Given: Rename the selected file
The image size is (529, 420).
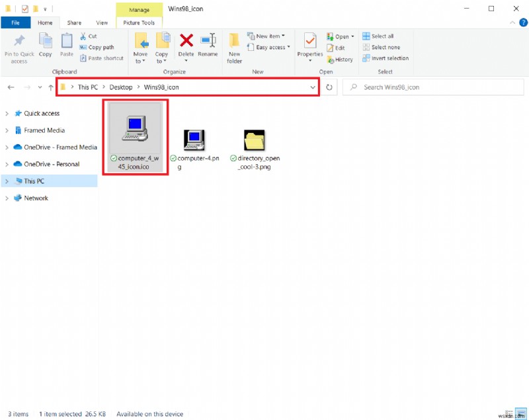Looking at the screenshot, I should pyautogui.click(x=208, y=45).
